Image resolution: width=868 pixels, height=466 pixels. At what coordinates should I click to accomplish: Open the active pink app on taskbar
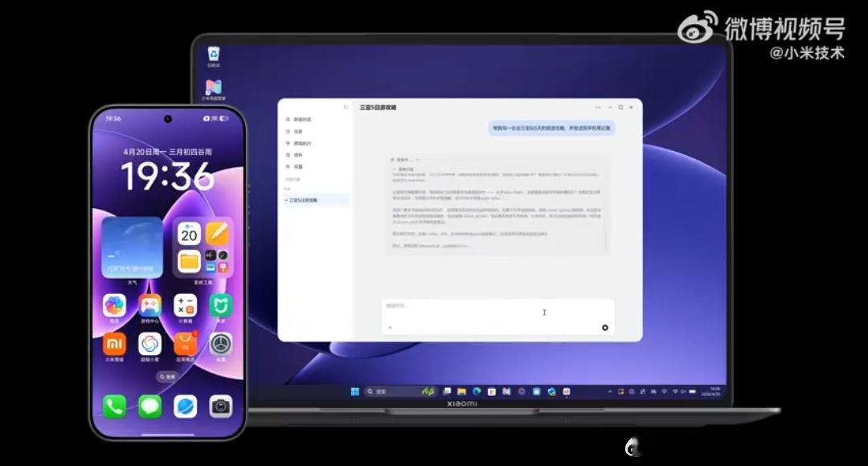(567, 391)
